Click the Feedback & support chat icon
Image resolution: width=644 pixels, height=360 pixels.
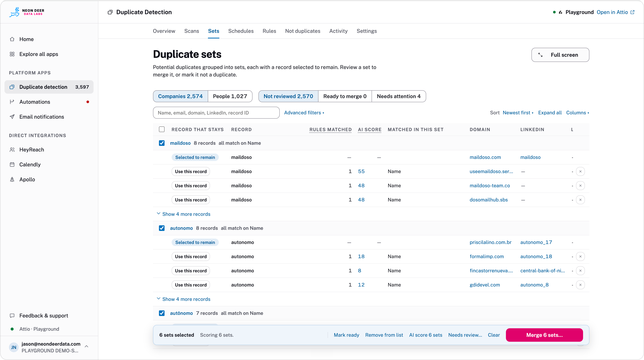coord(12,315)
